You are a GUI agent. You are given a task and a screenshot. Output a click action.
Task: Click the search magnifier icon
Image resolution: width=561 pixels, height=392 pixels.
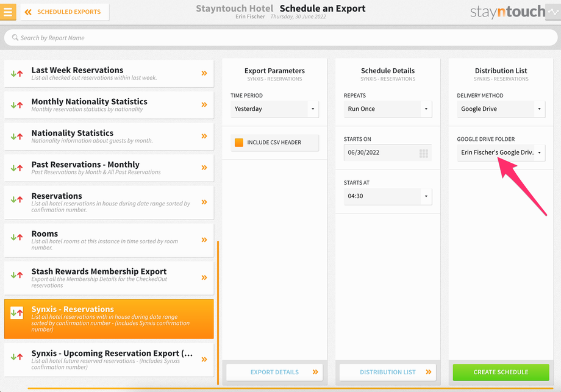tap(15, 38)
